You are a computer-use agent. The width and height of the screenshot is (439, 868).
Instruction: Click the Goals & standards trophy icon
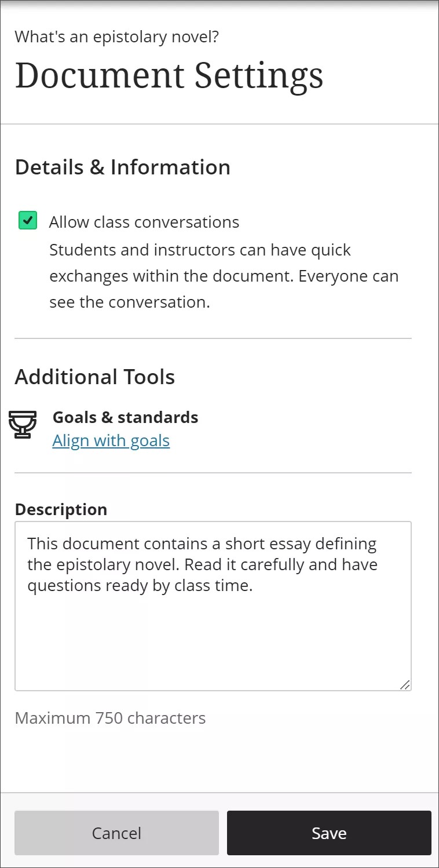23,425
